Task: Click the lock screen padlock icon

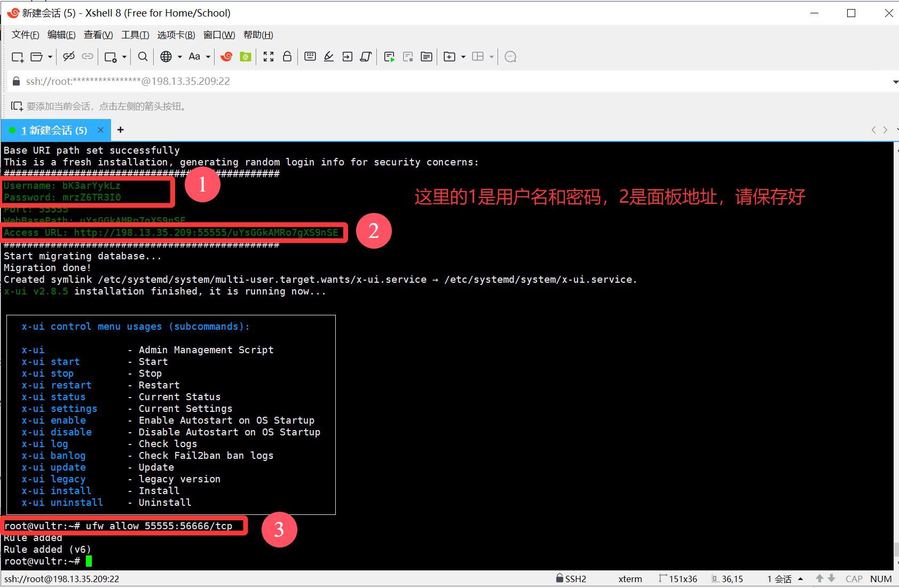Action: (x=287, y=57)
